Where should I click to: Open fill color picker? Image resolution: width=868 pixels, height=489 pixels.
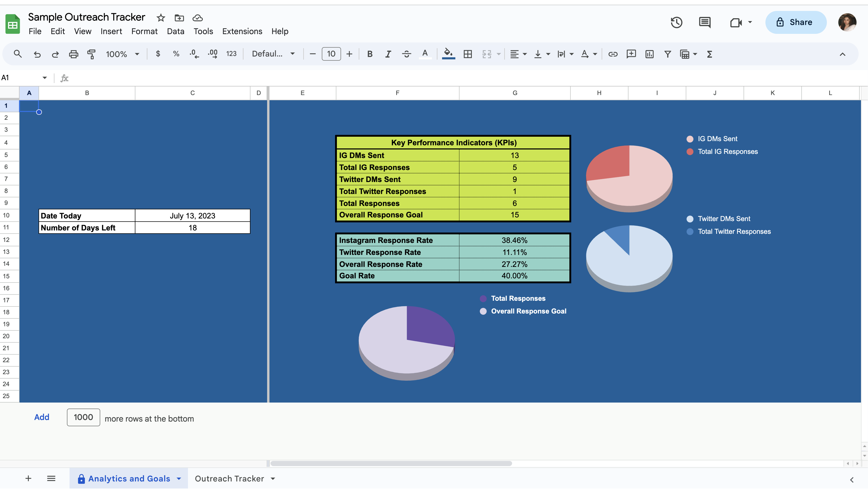coord(448,54)
